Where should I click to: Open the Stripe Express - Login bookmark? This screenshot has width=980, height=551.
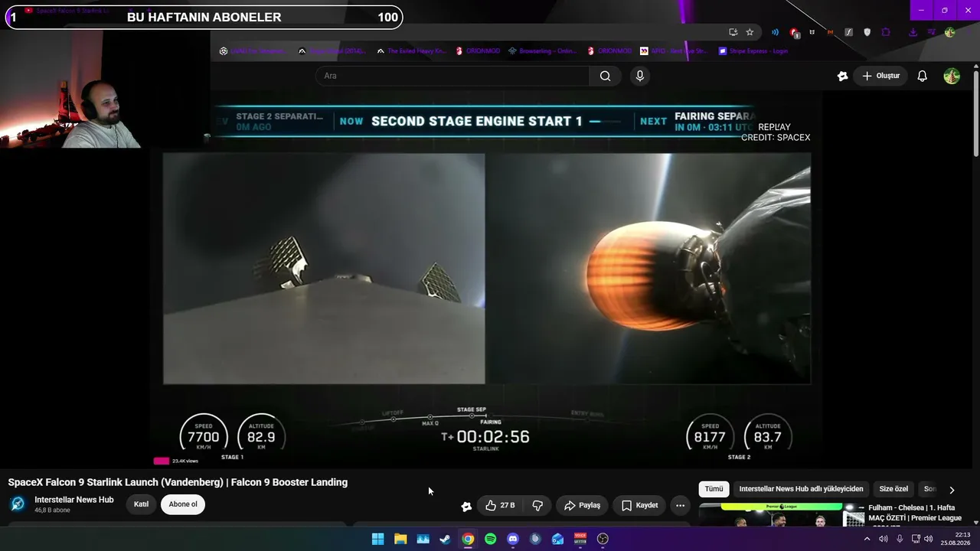[753, 51]
